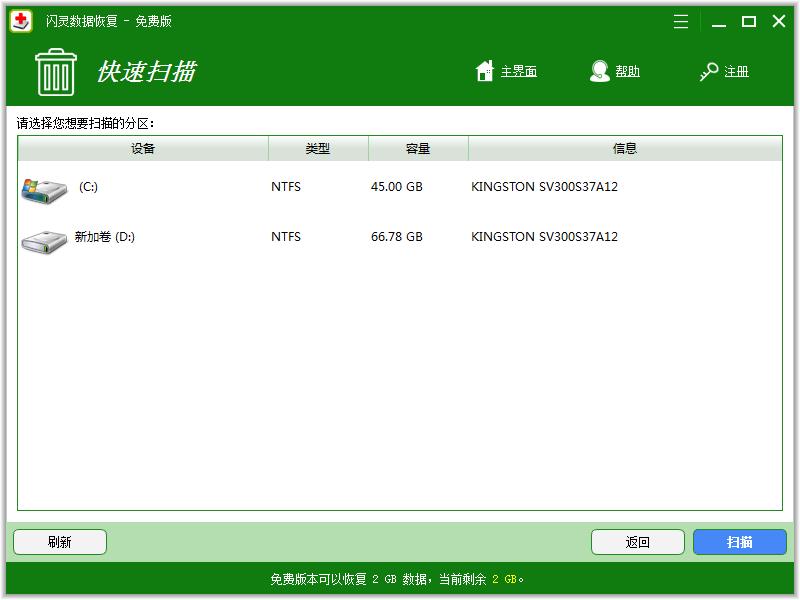Click the red cross app logo

pyautogui.click(x=21, y=21)
